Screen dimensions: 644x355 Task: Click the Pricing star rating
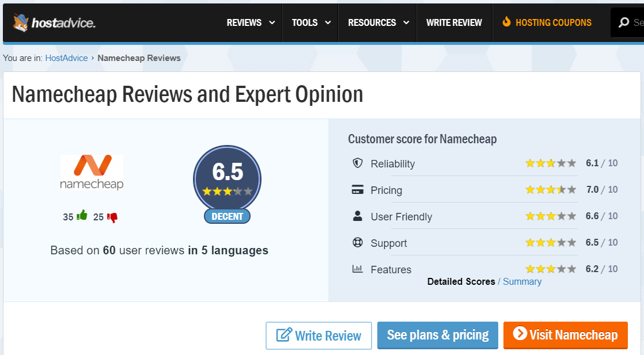(x=551, y=190)
